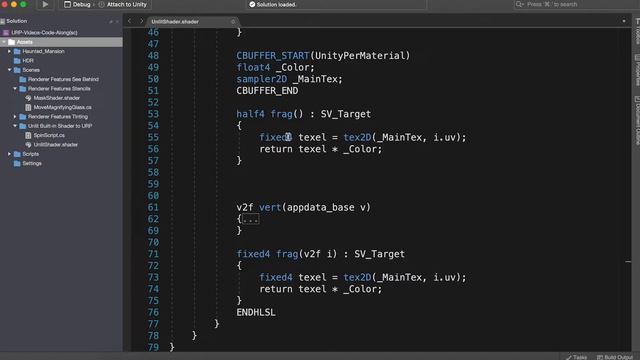Place cursor on CBUFFER_START line

click(x=323, y=56)
